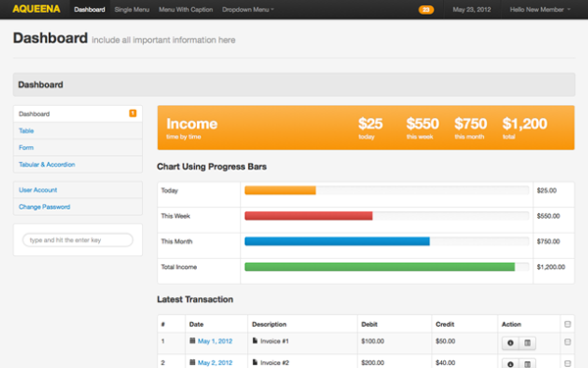Viewport: 588px width, 368px height.
Task: Click the file icon beside Invoice #2
Action: [255, 362]
